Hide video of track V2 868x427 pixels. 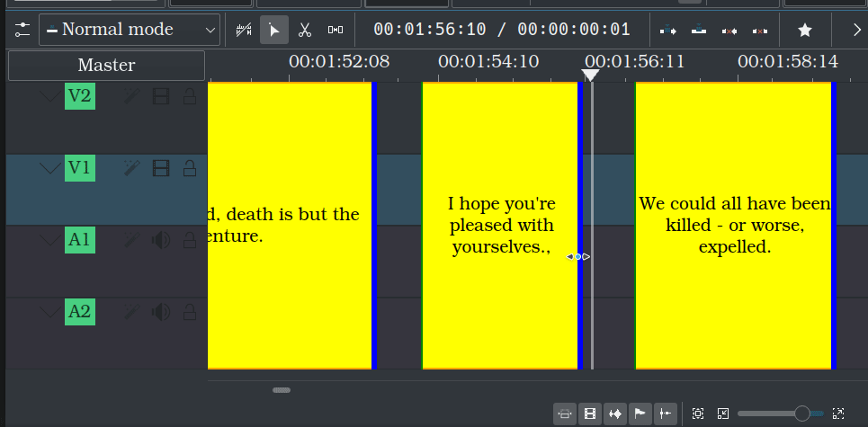pyautogui.click(x=160, y=96)
